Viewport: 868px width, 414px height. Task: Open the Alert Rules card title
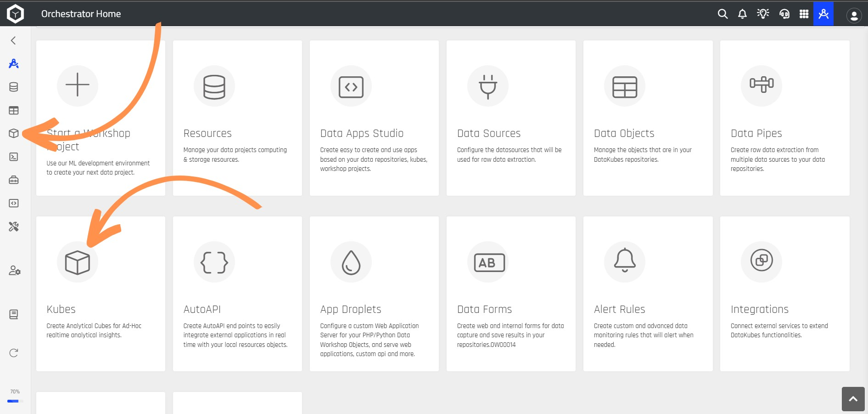(x=619, y=309)
